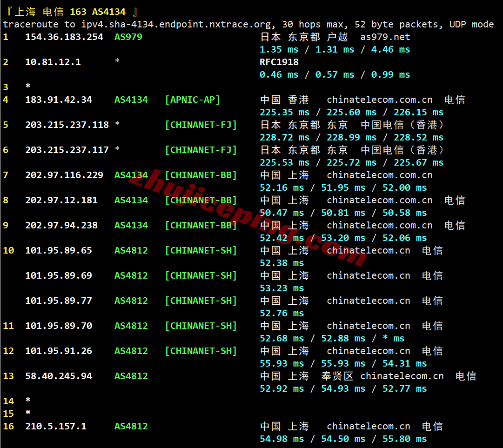The image size is (503, 448).
Task: Click the [APNIC-AP] tag on hop 4
Action: tap(192, 100)
